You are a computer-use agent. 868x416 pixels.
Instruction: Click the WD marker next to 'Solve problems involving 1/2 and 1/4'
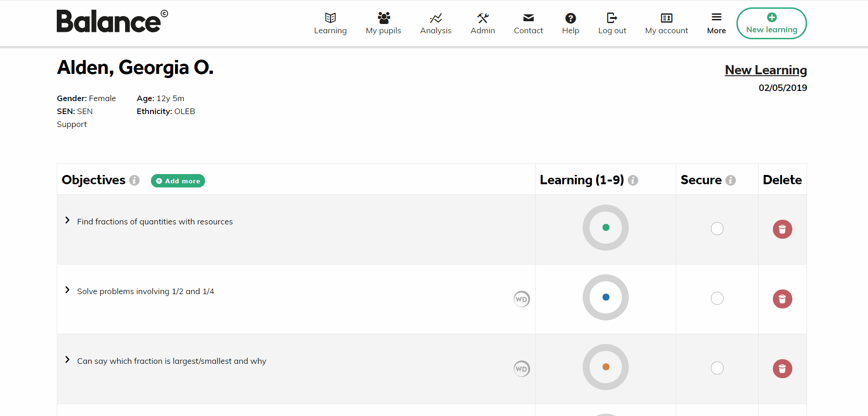[x=521, y=299]
